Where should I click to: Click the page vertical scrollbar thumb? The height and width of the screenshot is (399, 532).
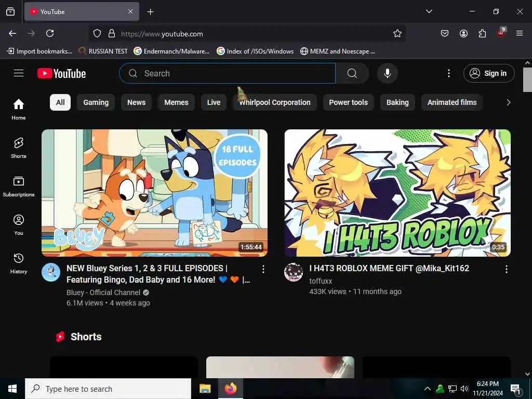527,79
